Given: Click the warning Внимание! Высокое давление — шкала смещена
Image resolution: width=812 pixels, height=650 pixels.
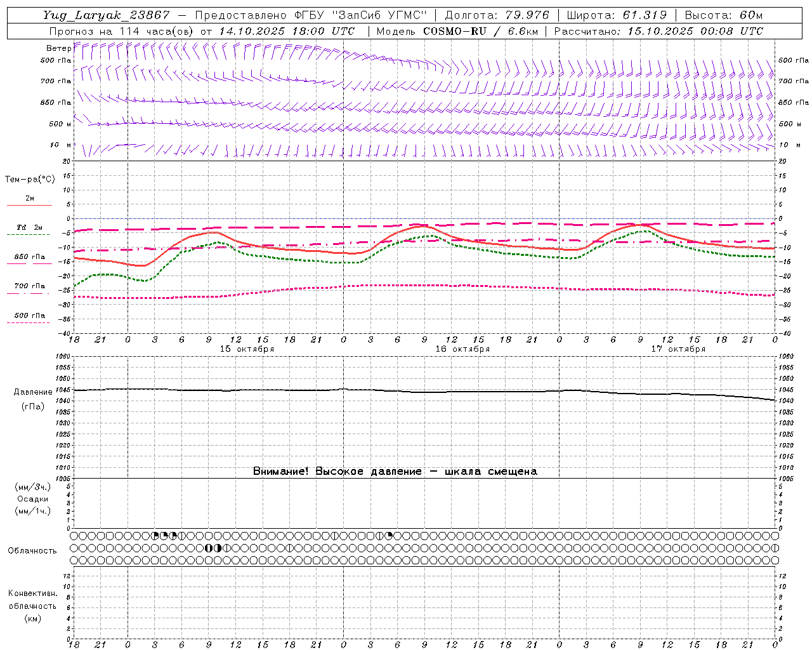Looking at the screenshot, I should (395, 472).
